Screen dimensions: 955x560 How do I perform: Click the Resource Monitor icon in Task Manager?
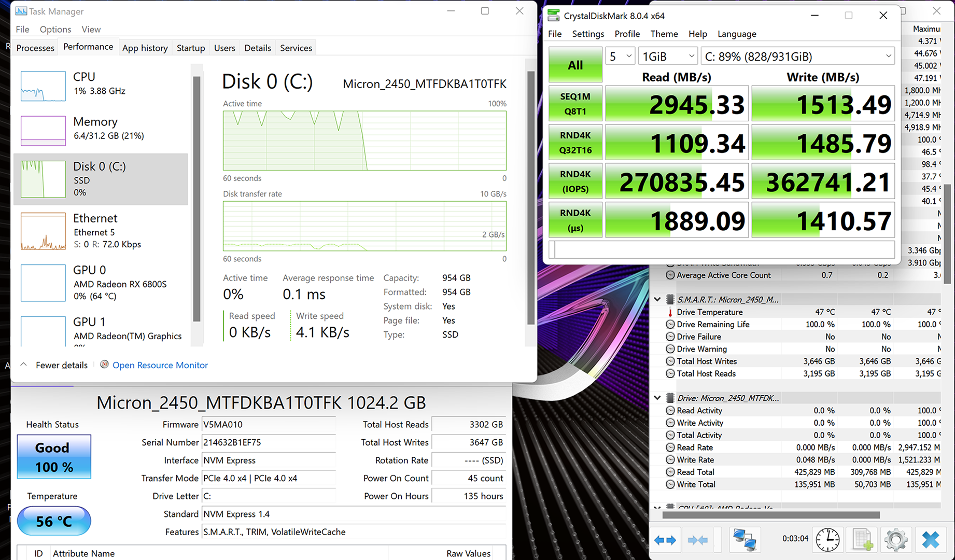[x=104, y=365]
